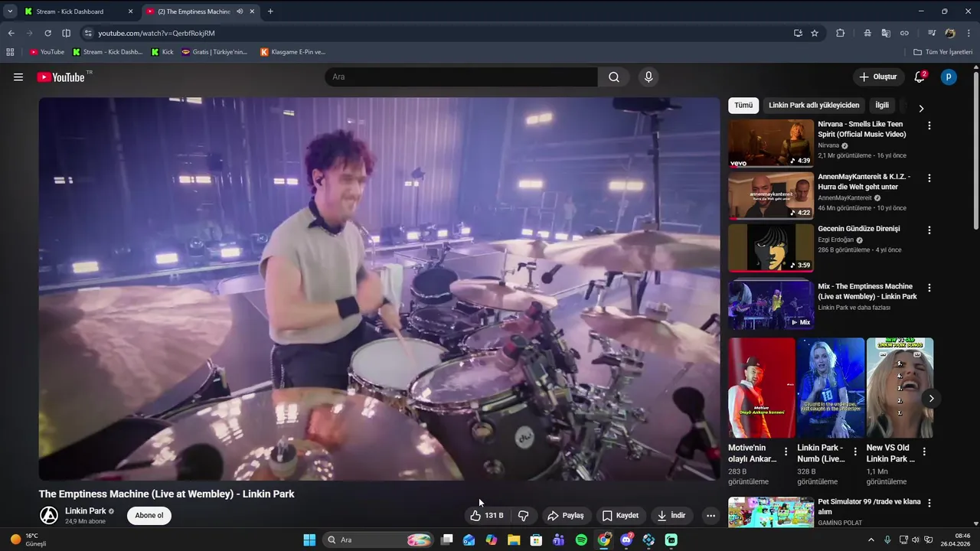Download the video with İndir
This screenshot has height=551, width=980.
pyautogui.click(x=671, y=516)
